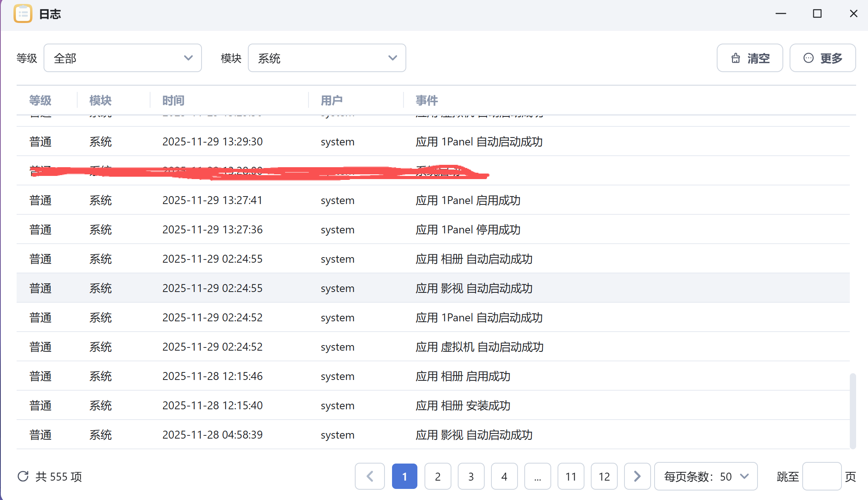
Task: Open the 每页条数 page size dropdown
Action: (706, 476)
